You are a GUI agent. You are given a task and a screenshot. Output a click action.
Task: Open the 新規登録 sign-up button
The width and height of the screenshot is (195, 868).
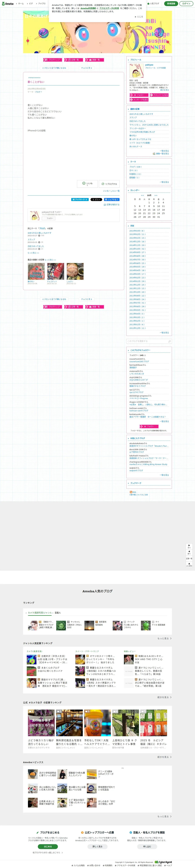pos(171,3)
